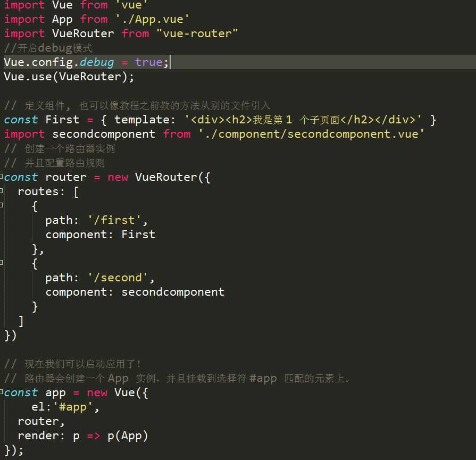Click the string '/second'
The height and width of the screenshot is (460, 476).
point(118,278)
